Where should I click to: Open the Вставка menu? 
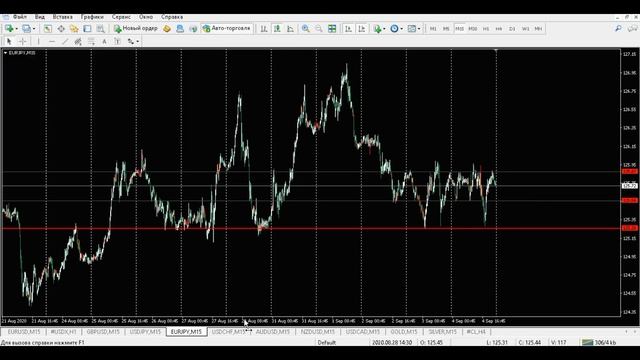[62, 17]
